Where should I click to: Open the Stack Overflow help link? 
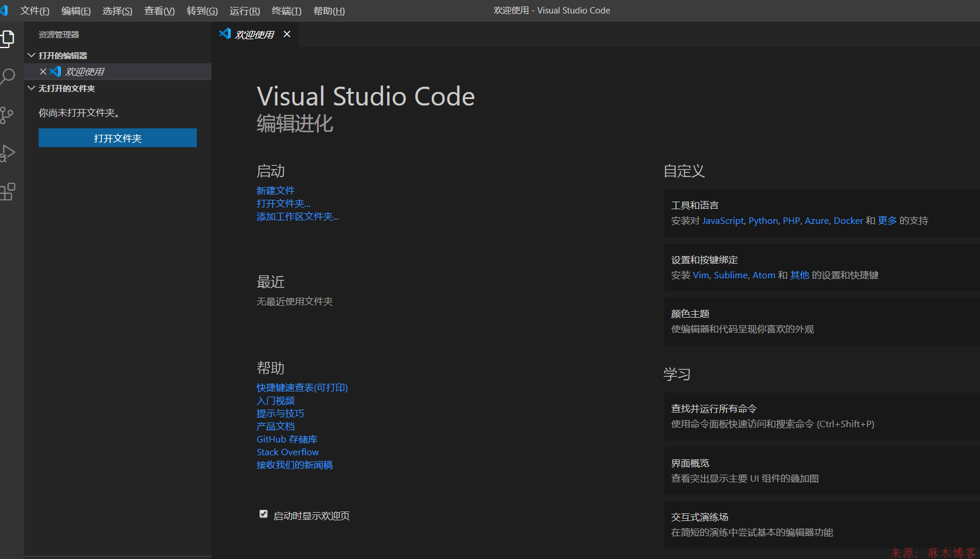(x=287, y=452)
